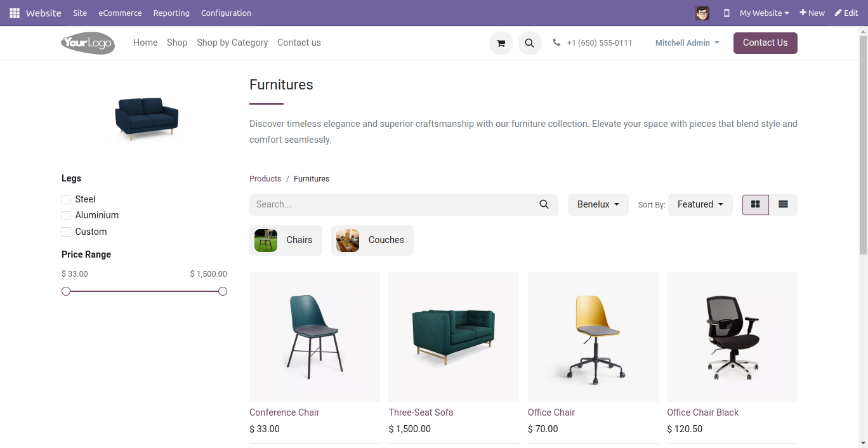Click magnifier in product search box
The height and width of the screenshot is (448, 868).
pos(544,204)
